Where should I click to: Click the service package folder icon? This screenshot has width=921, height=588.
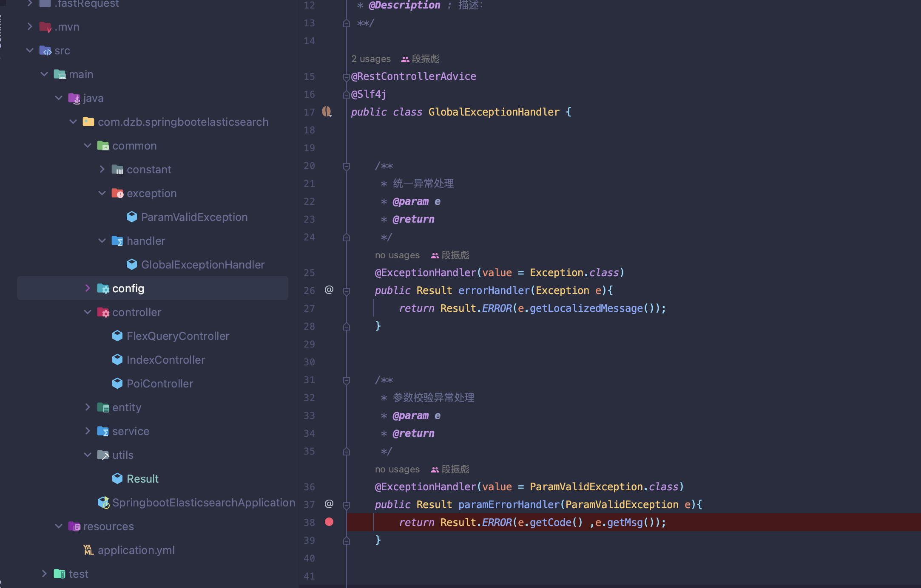(x=103, y=431)
